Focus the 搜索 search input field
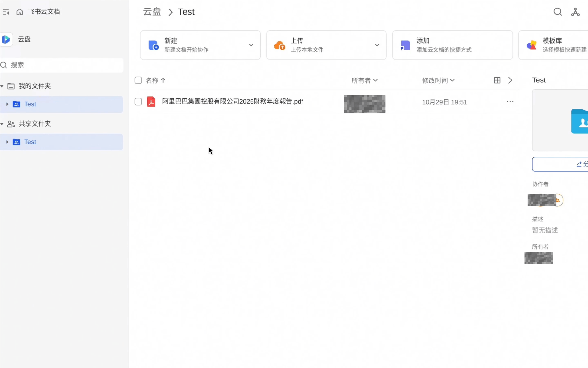This screenshot has height=368, width=588. [x=62, y=65]
